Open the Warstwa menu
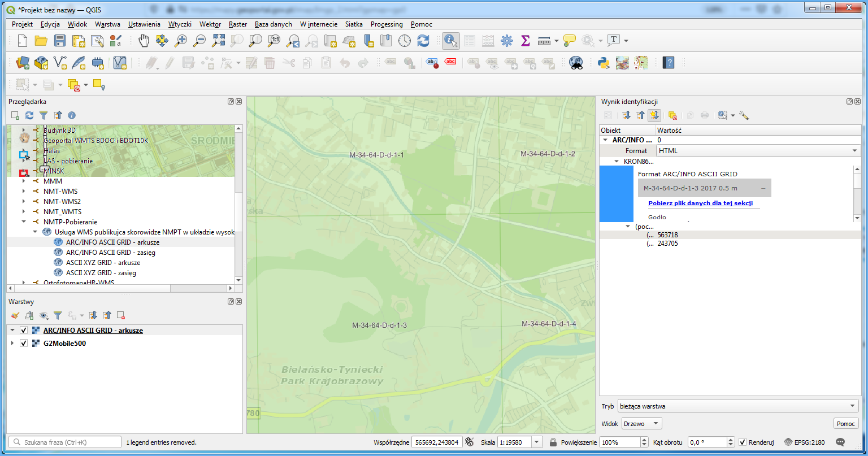 click(107, 24)
